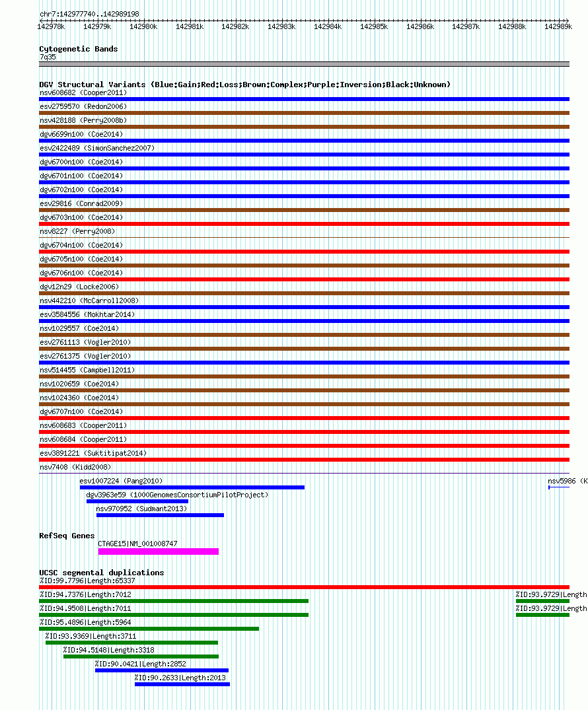Click esv3891221 (Suktitipat2014) label
Screen dimensions: 588x710
coord(93,453)
